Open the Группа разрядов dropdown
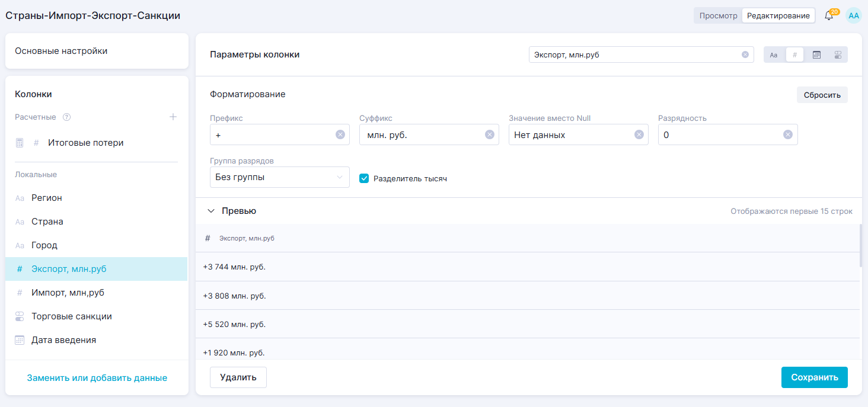The width and height of the screenshot is (868, 407). [279, 177]
